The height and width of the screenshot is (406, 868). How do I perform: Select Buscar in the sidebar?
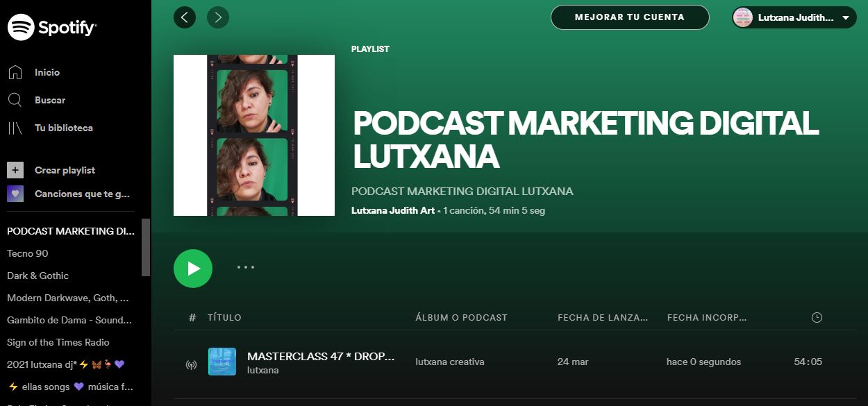[x=50, y=100]
